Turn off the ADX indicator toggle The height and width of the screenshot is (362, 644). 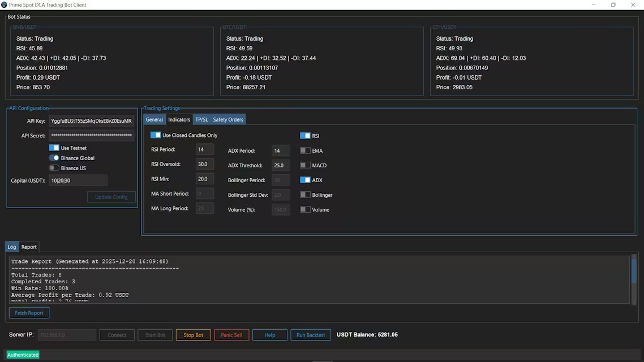pos(305,180)
